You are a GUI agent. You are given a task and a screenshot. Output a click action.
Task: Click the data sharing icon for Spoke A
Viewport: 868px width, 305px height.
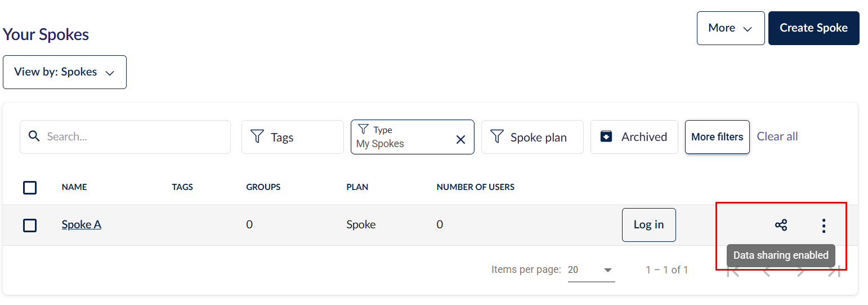coord(781,226)
